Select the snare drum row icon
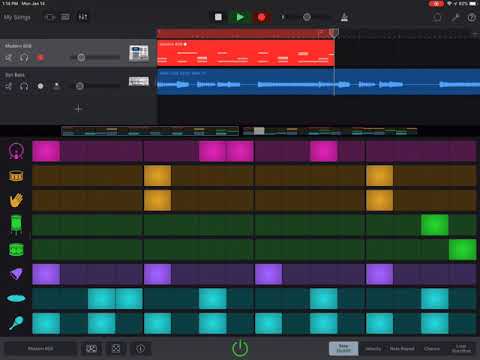480x360 pixels. coord(16,176)
